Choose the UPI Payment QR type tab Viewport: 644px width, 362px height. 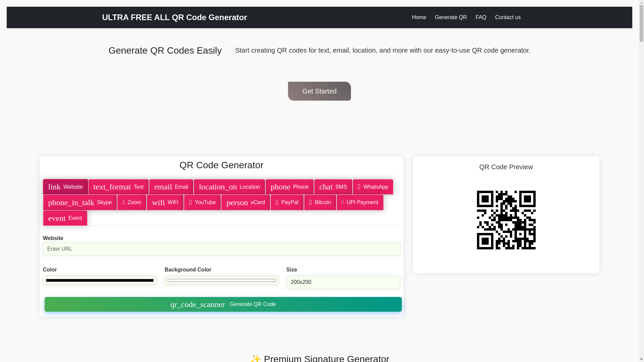click(360, 202)
